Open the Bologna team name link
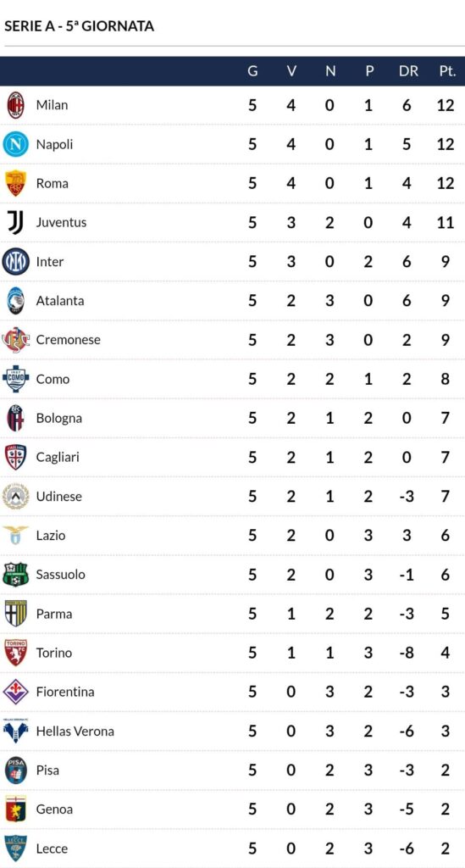The height and width of the screenshot is (868, 465). pos(58,418)
